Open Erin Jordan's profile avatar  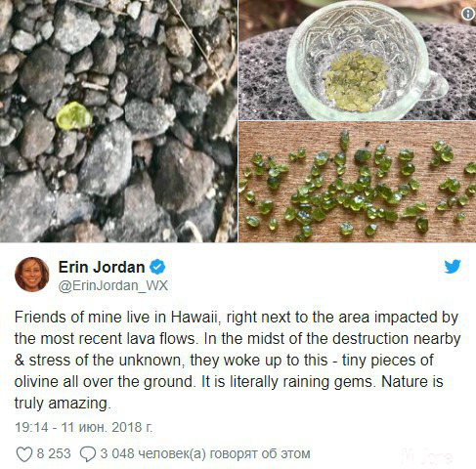coord(32,275)
